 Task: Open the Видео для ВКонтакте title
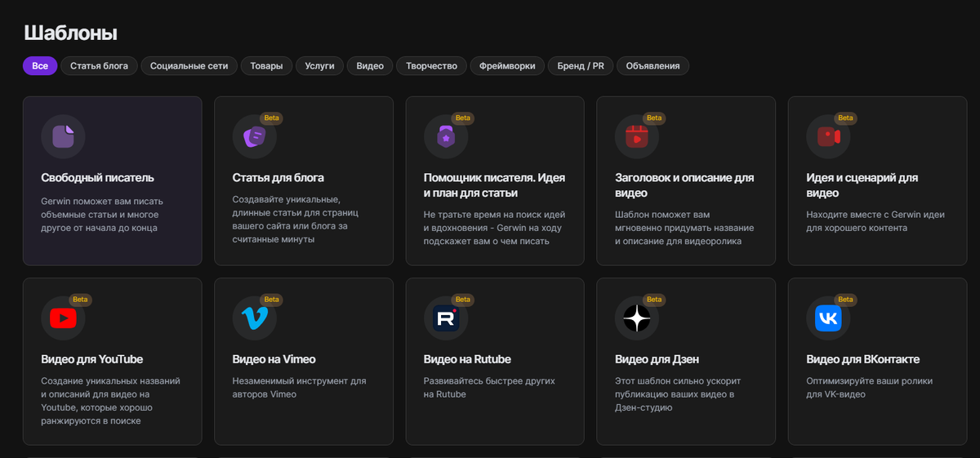click(863, 359)
